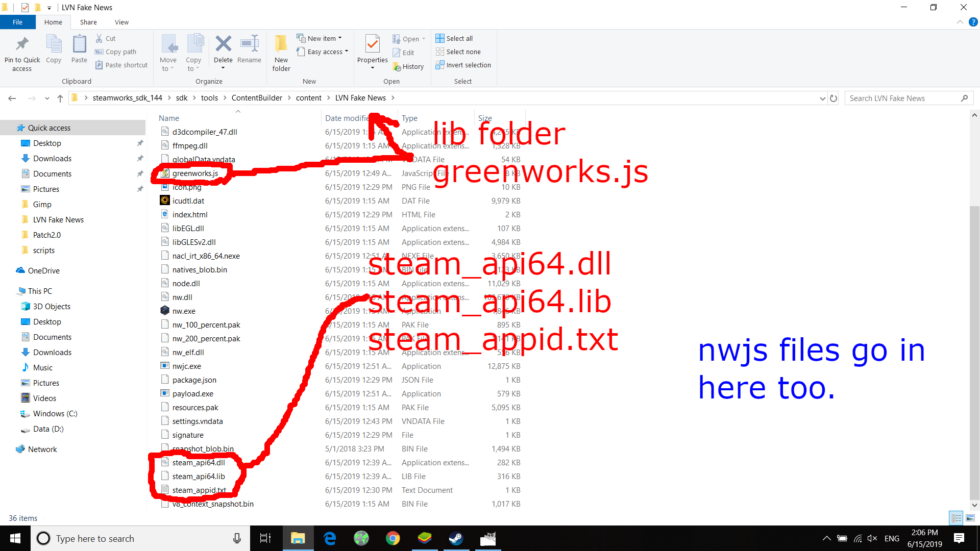The width and height of the screenshot is (980, 551).
Task: Open the Copy to dropdown
Action: pos(193,53)
